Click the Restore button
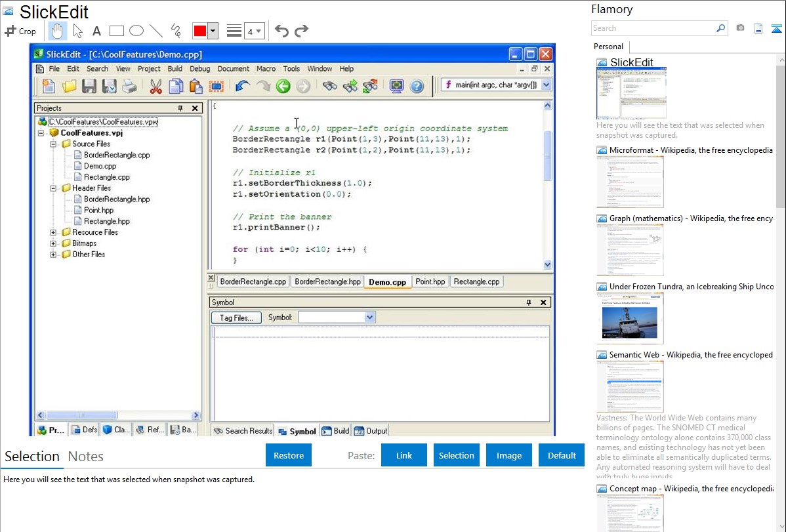Image resolution: width=786 pixels, height=532 pixels. tap(289, 455)
